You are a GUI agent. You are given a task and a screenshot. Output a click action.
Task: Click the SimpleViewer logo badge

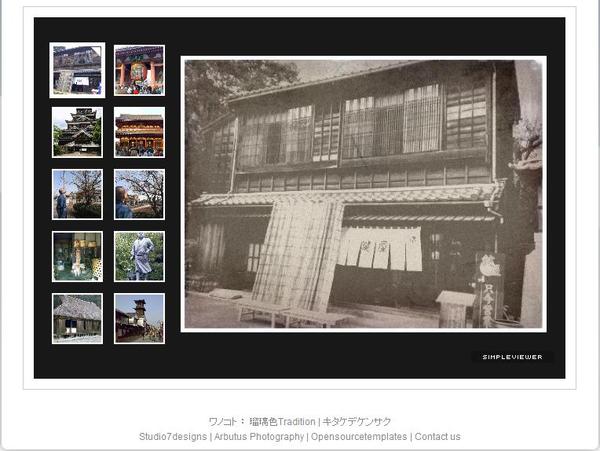point(512,357)
